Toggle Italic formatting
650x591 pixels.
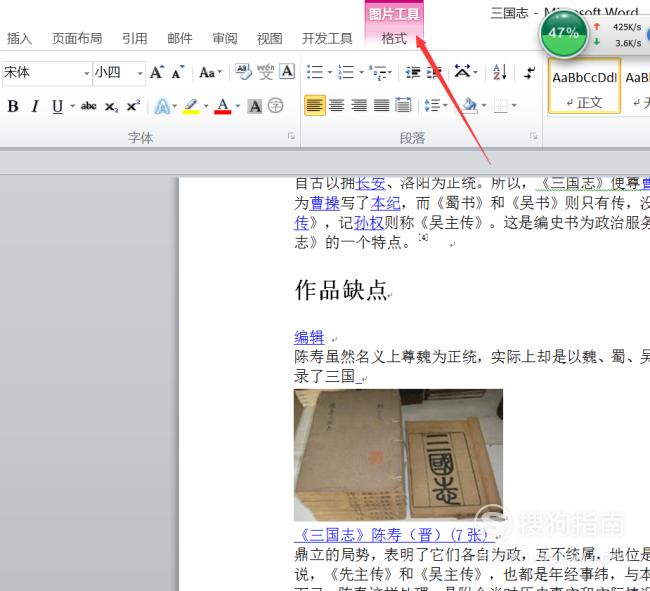pyautogui.click(x=35, y=106)
